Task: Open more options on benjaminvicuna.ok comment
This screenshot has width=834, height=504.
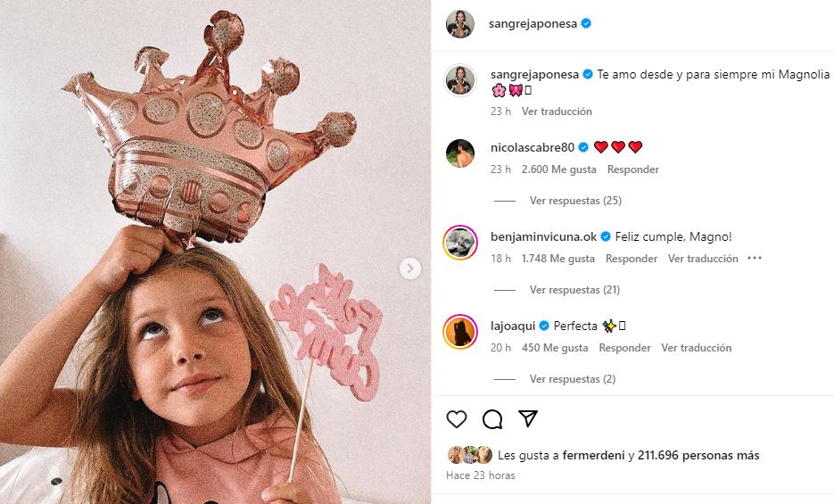Action: [755, 259]
